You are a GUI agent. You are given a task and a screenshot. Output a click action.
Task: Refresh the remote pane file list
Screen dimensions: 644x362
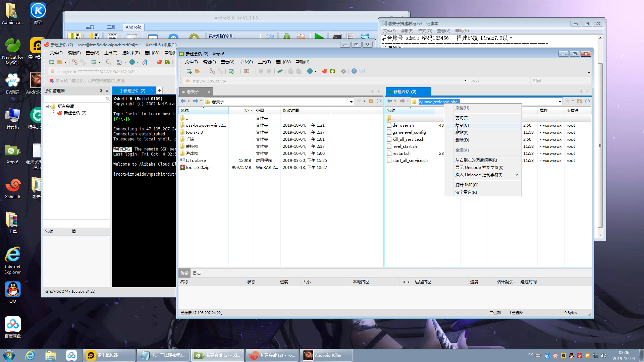tap(588, 101)
